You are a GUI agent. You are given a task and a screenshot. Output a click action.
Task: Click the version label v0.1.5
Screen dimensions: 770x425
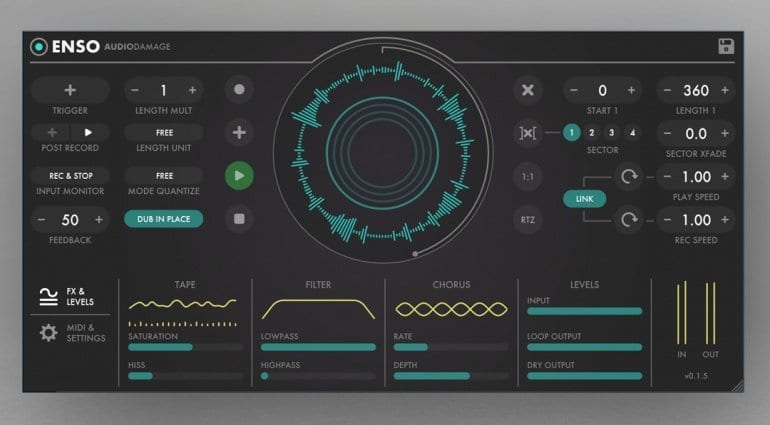pos(696,376)
